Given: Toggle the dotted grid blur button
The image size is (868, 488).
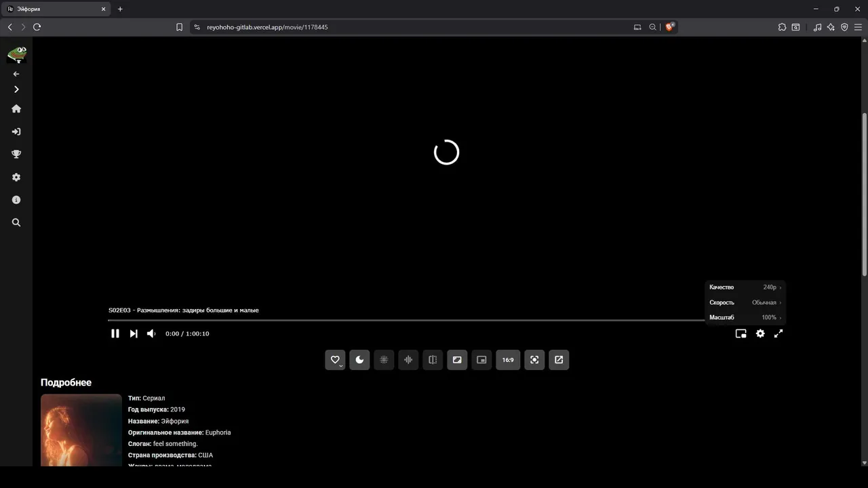Looking at the screenshot, I should click(x=384, y=360).
